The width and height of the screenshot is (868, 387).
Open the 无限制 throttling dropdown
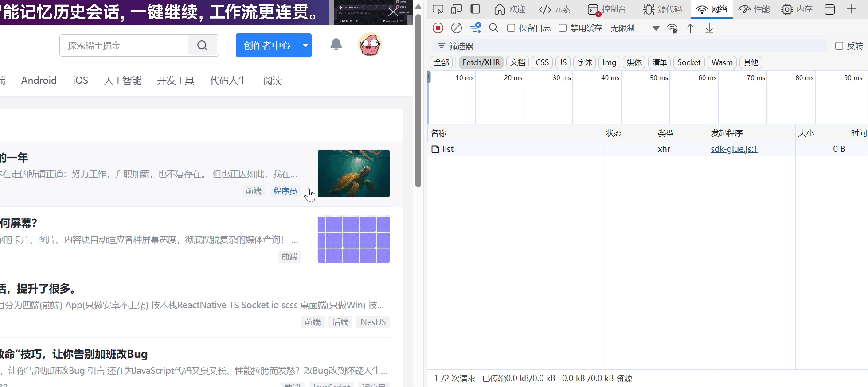pos(635,28)
